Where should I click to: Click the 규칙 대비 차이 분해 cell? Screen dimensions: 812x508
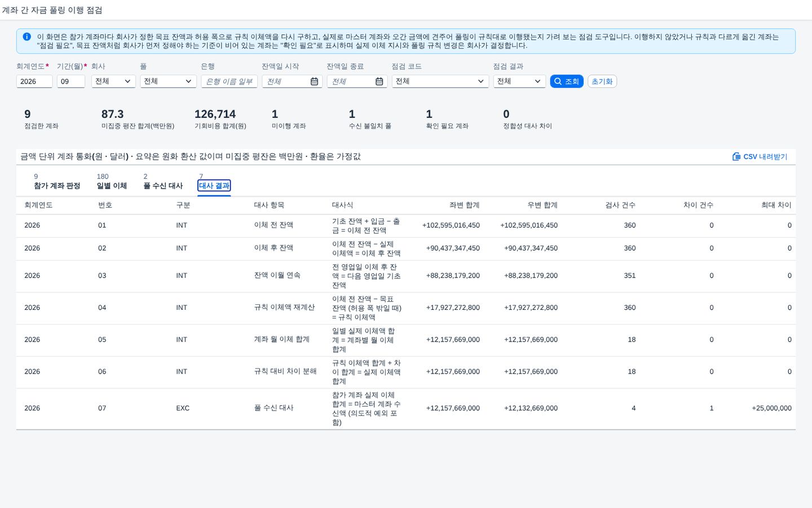285,371
